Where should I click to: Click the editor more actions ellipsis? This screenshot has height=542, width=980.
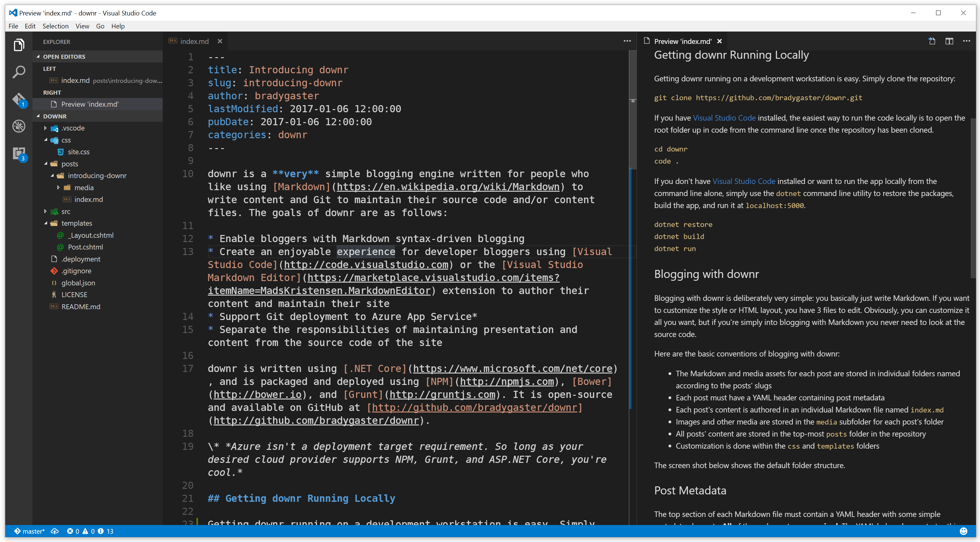[627, 41]
